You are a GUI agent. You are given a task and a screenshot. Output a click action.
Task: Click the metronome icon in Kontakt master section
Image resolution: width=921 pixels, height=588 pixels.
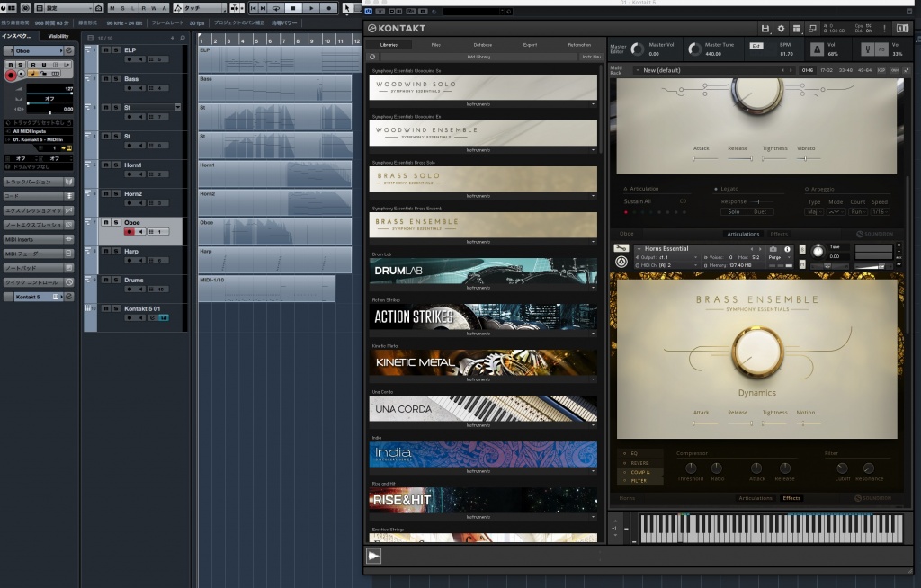(x=817, y=49)
